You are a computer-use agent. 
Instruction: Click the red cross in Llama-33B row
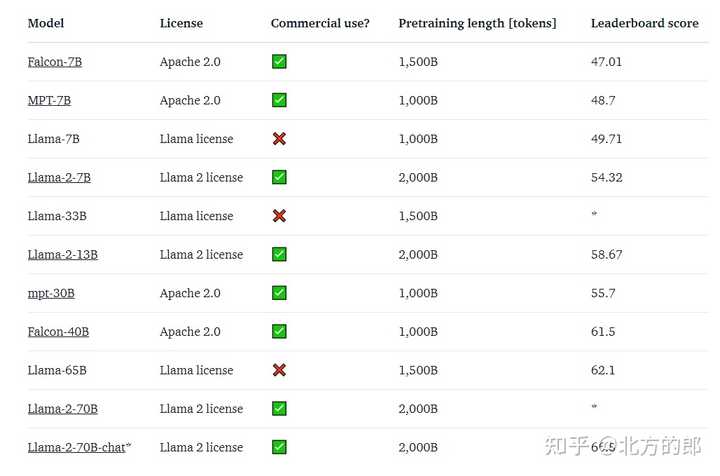point(279,216)
